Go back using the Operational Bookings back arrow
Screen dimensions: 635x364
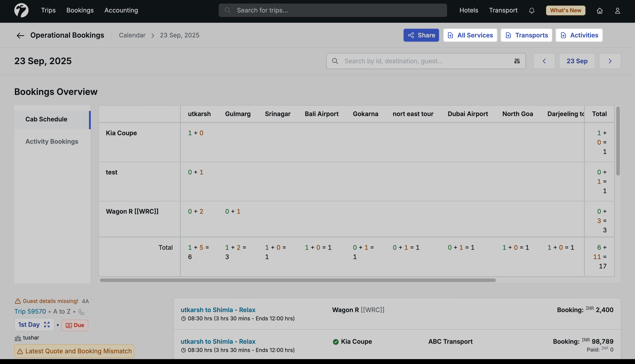[21, 35]
